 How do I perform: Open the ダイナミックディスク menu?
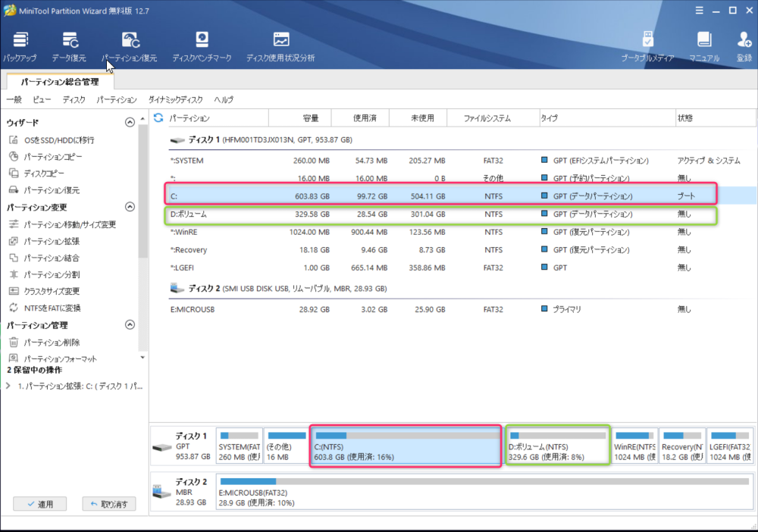click(x=176, y=99)
